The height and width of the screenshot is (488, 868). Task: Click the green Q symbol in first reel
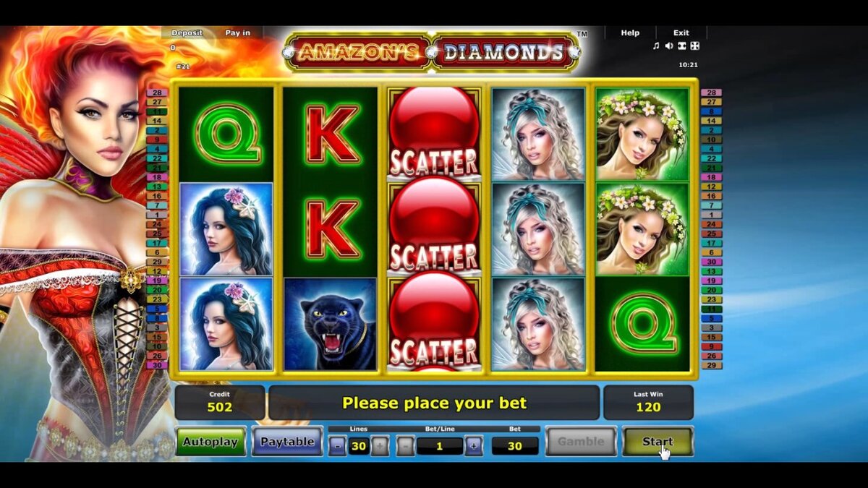226,134
